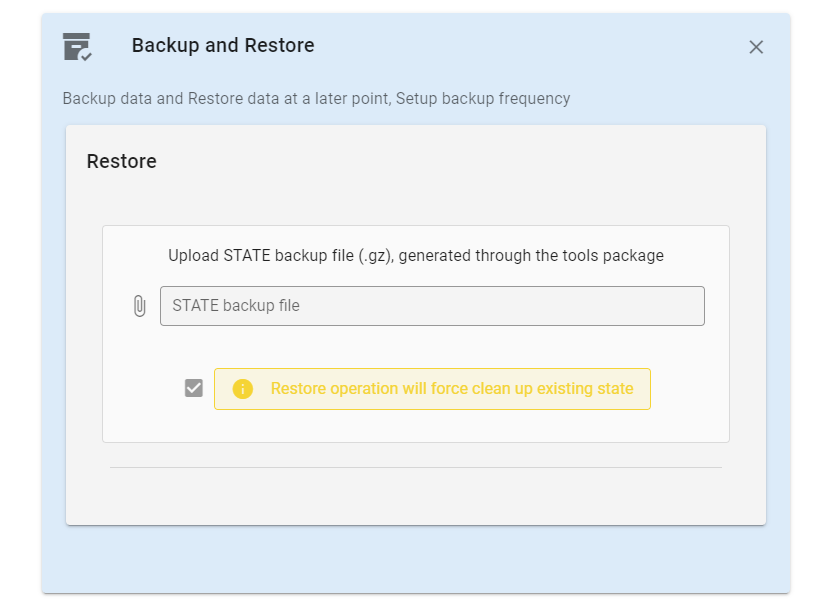
Task: Click the Restore section heading
Action: [121, 161]
